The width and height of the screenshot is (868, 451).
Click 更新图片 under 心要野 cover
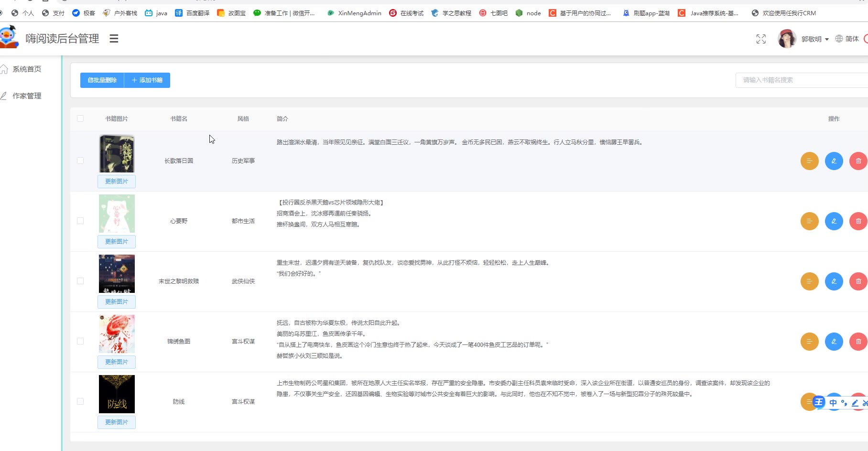[117, 242]
